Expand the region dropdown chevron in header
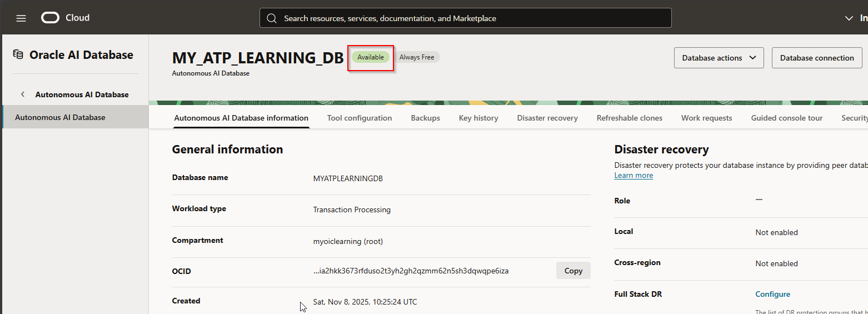The width and height of the screenshot is (868, 314). click(x=849, y=18)
